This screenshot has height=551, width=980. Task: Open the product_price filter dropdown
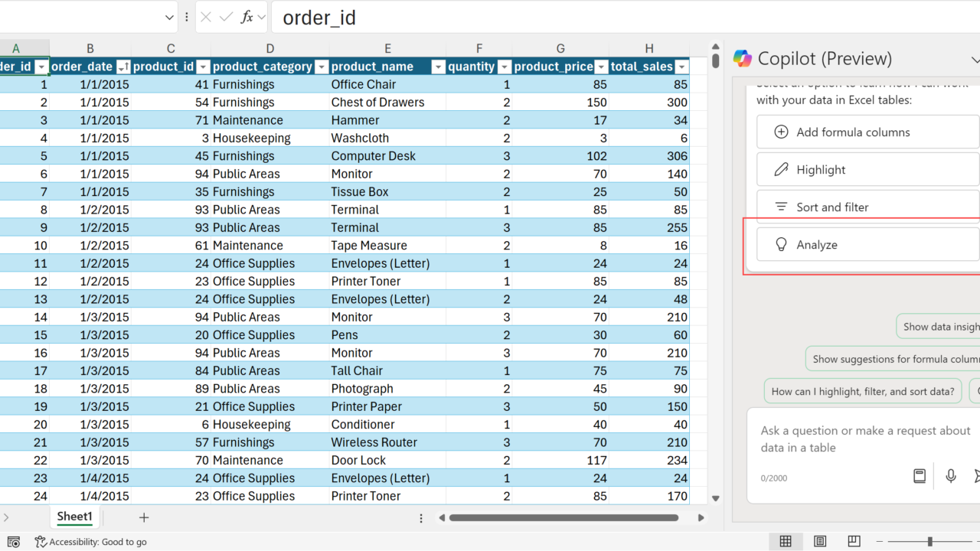point(602,67)
